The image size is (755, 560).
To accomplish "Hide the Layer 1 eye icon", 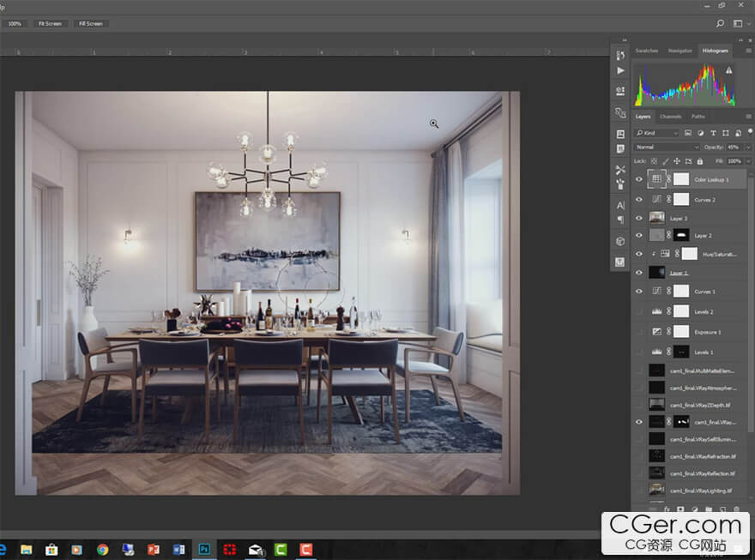I will click(639, 273).
